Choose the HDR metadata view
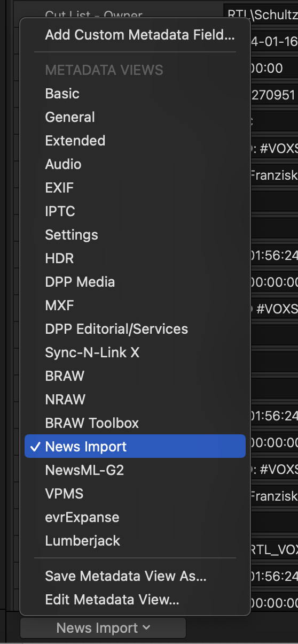 (x=135, y=258)
